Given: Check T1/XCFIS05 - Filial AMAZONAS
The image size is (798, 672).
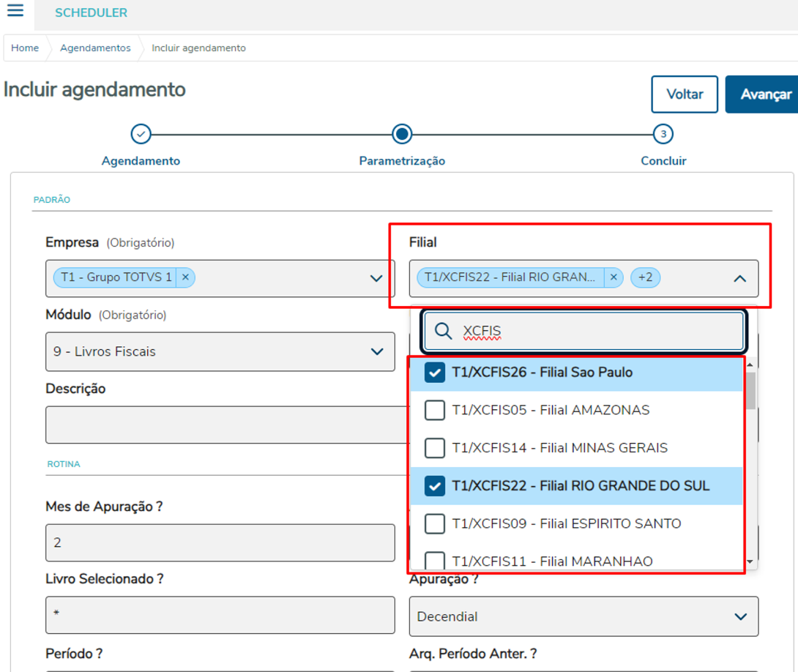Looking at the screenshot, I should pyautogui.click(x=435, y=410).
